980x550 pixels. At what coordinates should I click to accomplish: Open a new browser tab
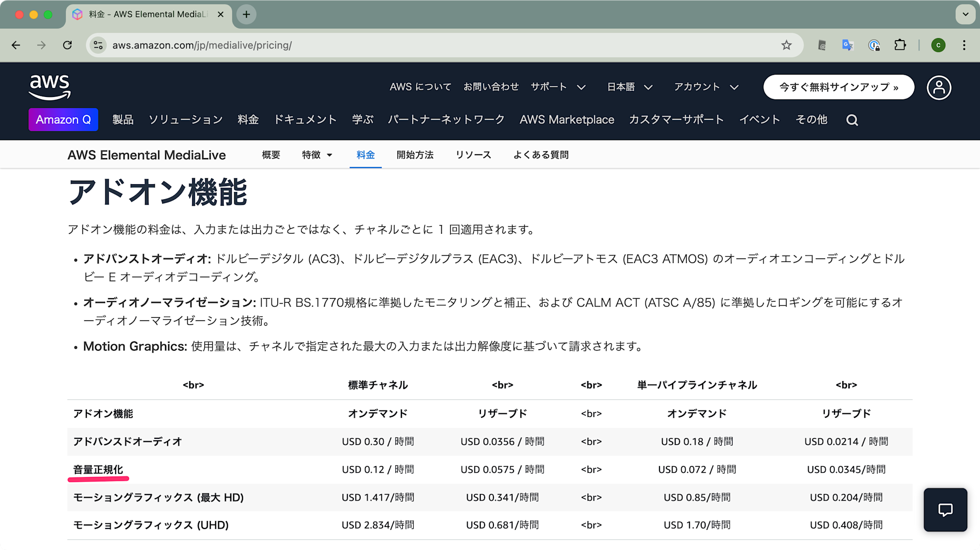click(x=246, y=14)
